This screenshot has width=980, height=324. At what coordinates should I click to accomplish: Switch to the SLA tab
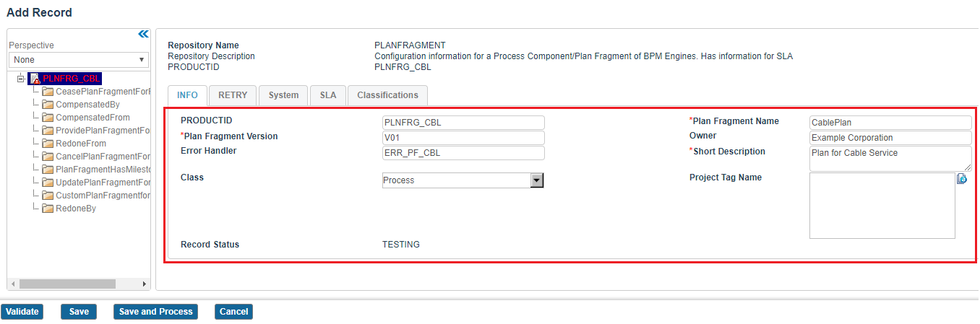click(x=328, y=95)
